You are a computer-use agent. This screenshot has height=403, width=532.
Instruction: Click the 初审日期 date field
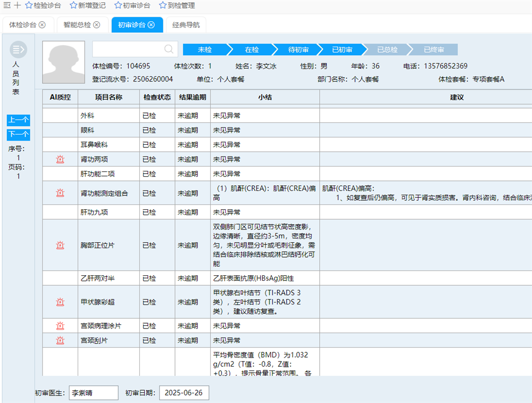pos(184,393)
